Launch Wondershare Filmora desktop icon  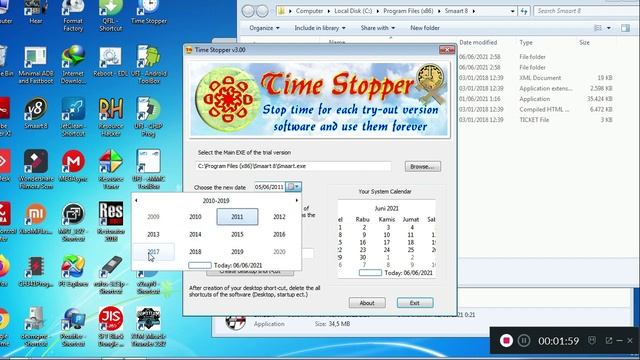36,169
